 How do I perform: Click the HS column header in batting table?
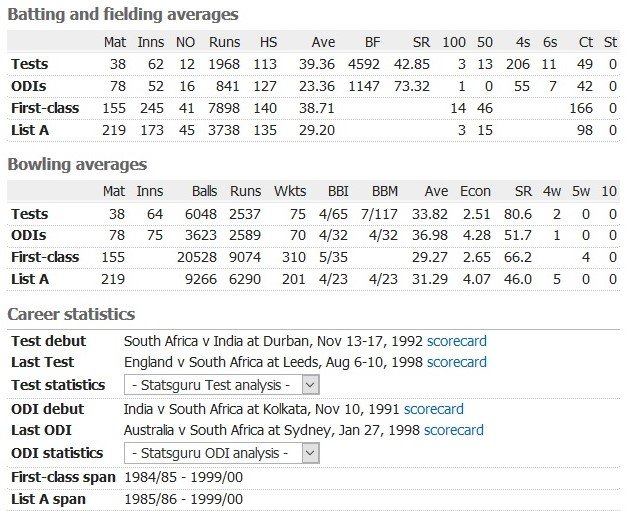[x=268, y=42]
